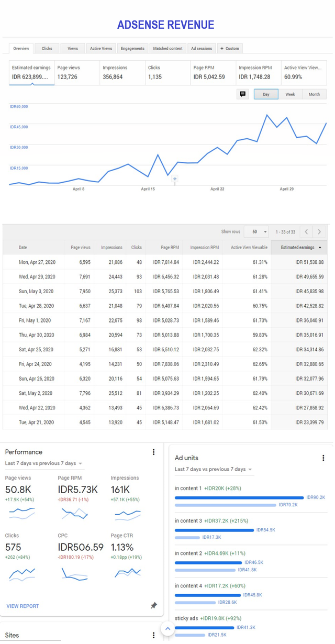Open Performance card three-dot menu
The height and width of the screenshot is (644, 335).
153,452
